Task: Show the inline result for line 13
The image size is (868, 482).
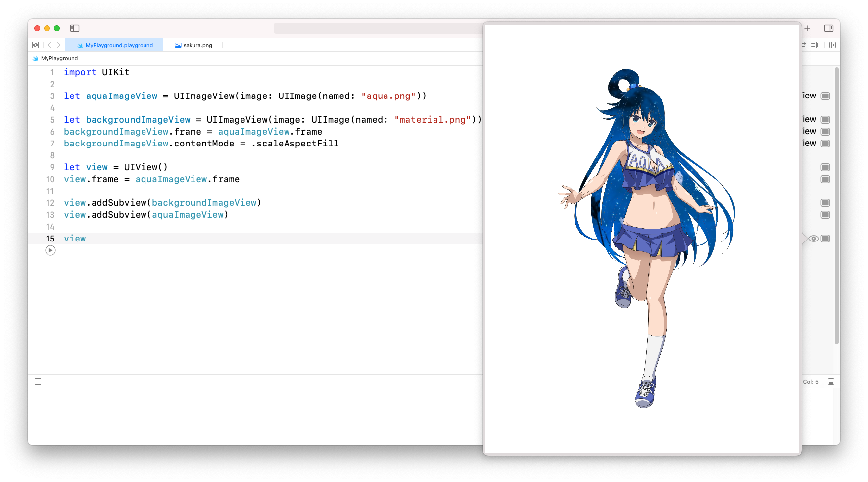Action: pyautogui.click(x=825, y=215)
